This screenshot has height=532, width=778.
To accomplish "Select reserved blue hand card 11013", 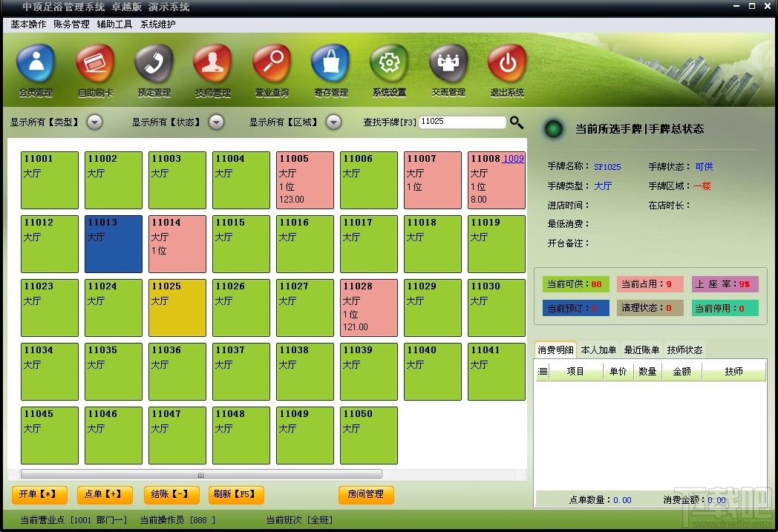I will (x=113, y=244).
